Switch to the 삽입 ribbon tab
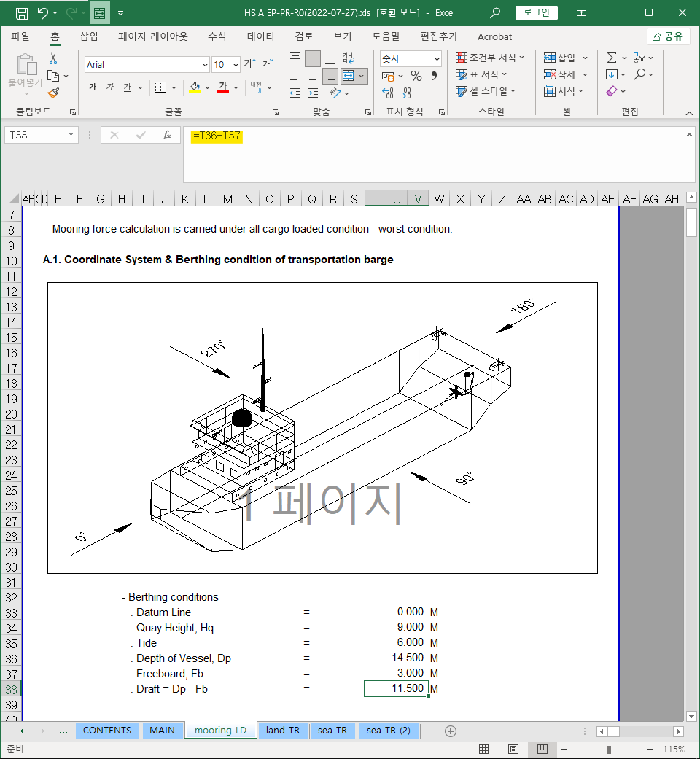The height and width of the screenshot is (759, 700). click(x=88, y=36)
